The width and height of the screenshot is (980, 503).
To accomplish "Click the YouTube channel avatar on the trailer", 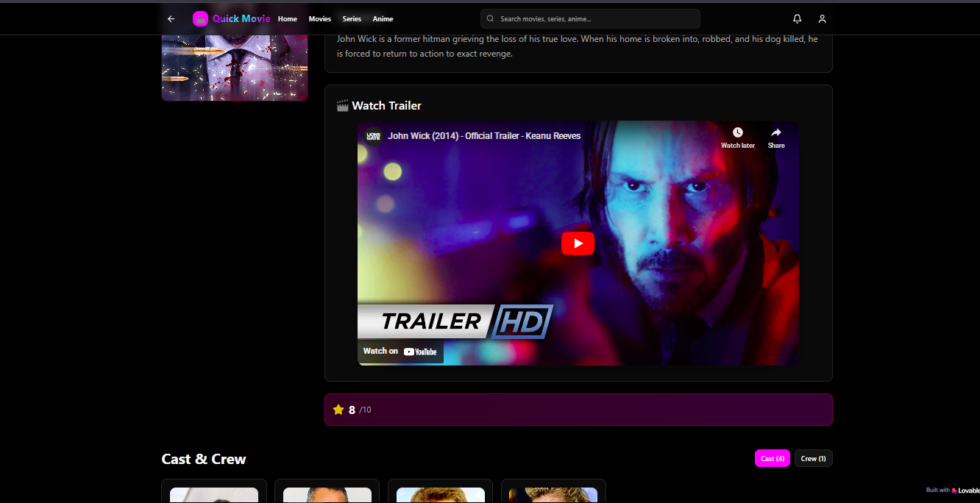I will [372, 136].
